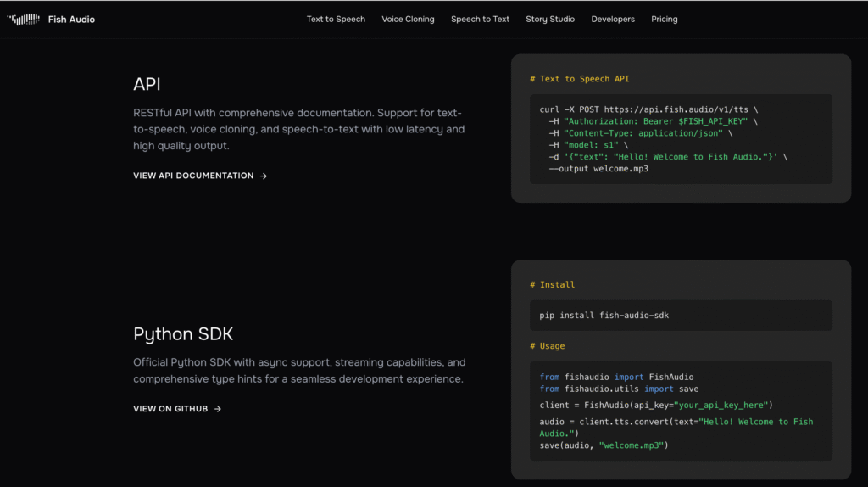
Task: Click the "model: s1" header line
Action: tap(588, 145)
